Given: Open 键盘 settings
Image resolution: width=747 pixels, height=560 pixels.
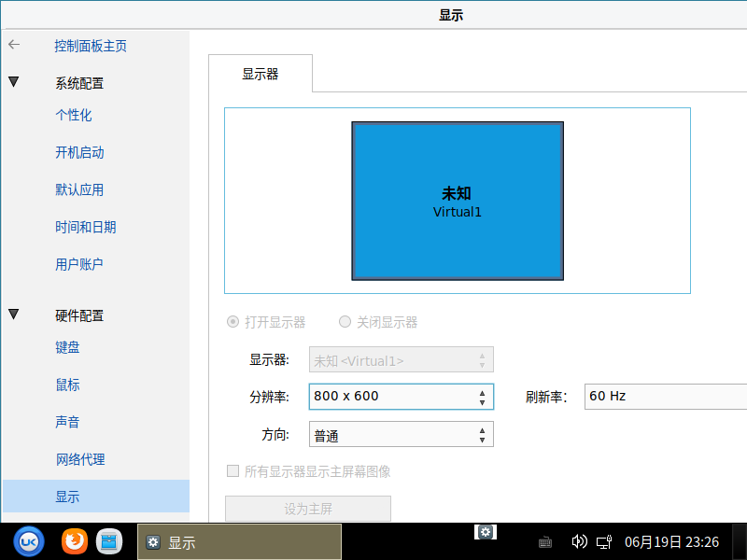Looking at the screenshot, I should click(67, 347).
